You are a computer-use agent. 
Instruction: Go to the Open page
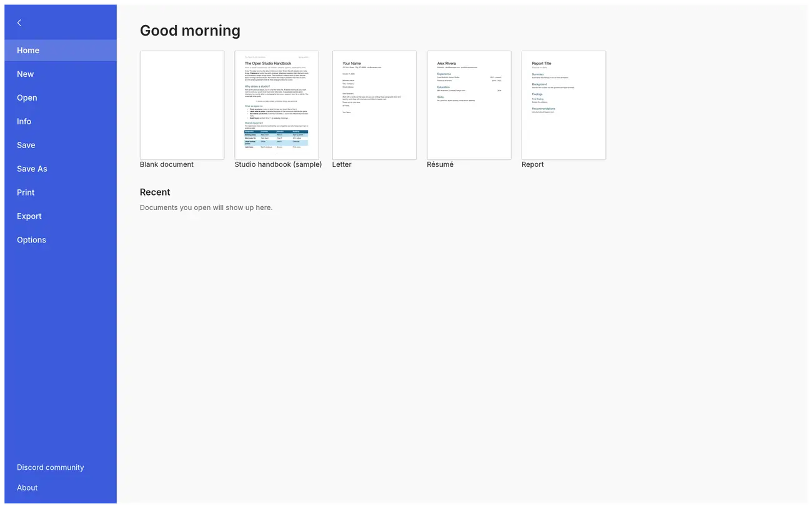click(61, 98)
